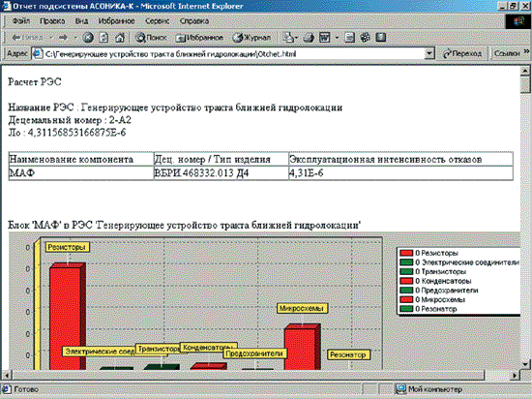This screenshot has width=532, height=399.
Task: Click the Refresh page icon
Action: [x=103, y=38]
